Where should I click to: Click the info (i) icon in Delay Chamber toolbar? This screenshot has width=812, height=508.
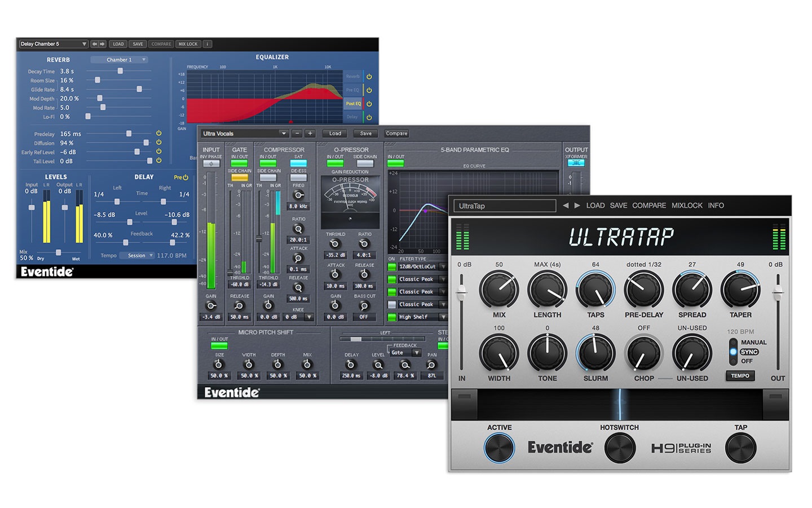[x=207, y=44]
